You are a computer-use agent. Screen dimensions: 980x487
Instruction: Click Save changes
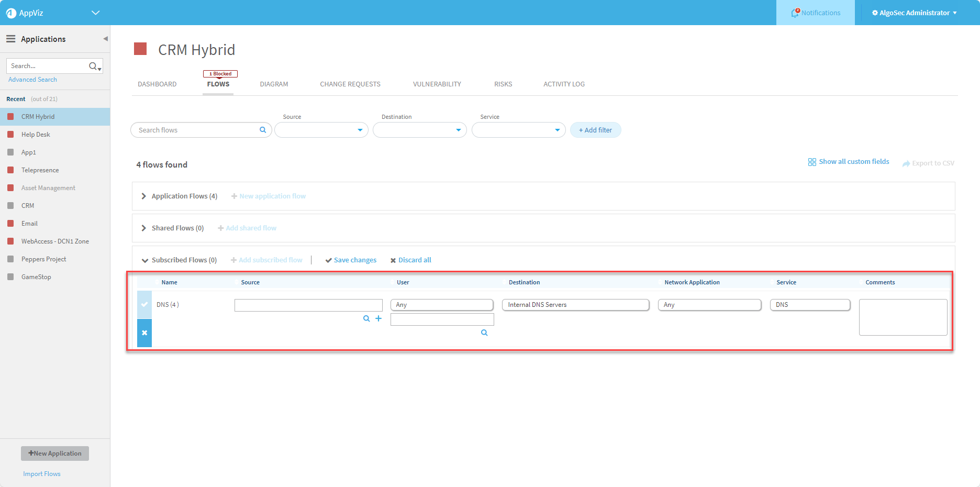[x=351, y=260]
